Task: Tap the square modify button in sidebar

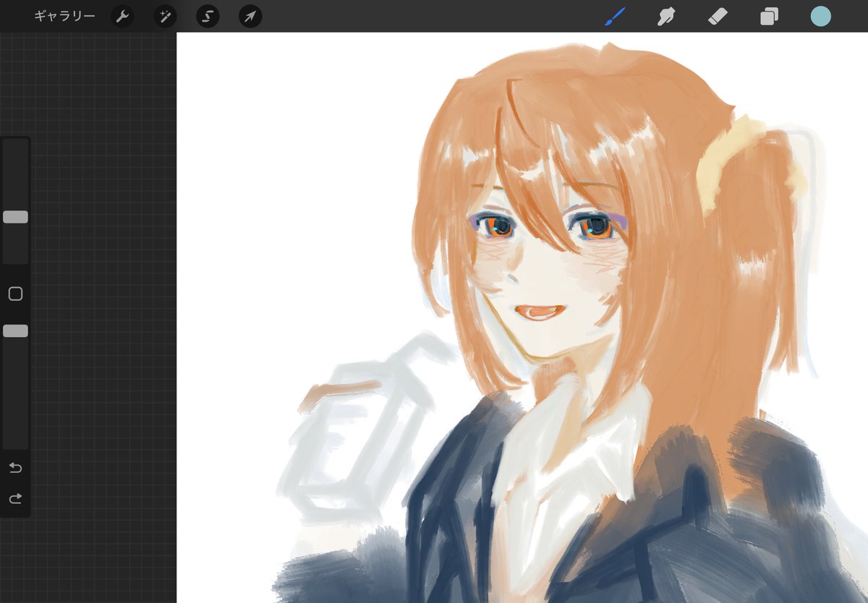Action: (x=15, y=294)
